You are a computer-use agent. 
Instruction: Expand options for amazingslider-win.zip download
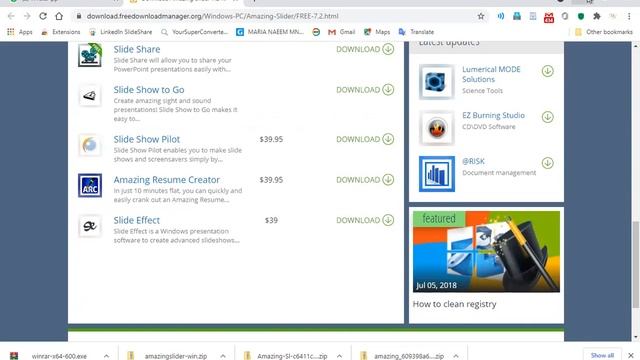223,356
